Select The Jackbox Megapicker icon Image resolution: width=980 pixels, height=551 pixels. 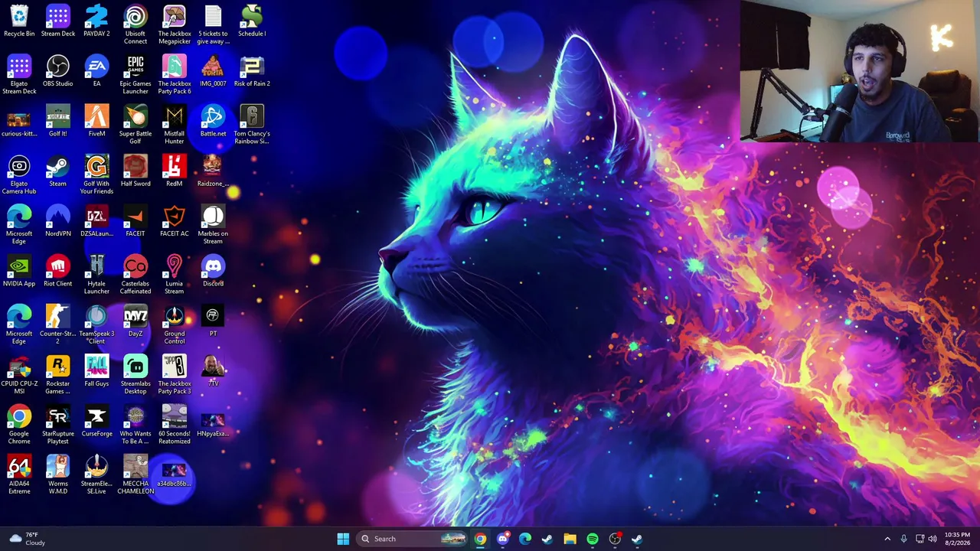(175, 24)
